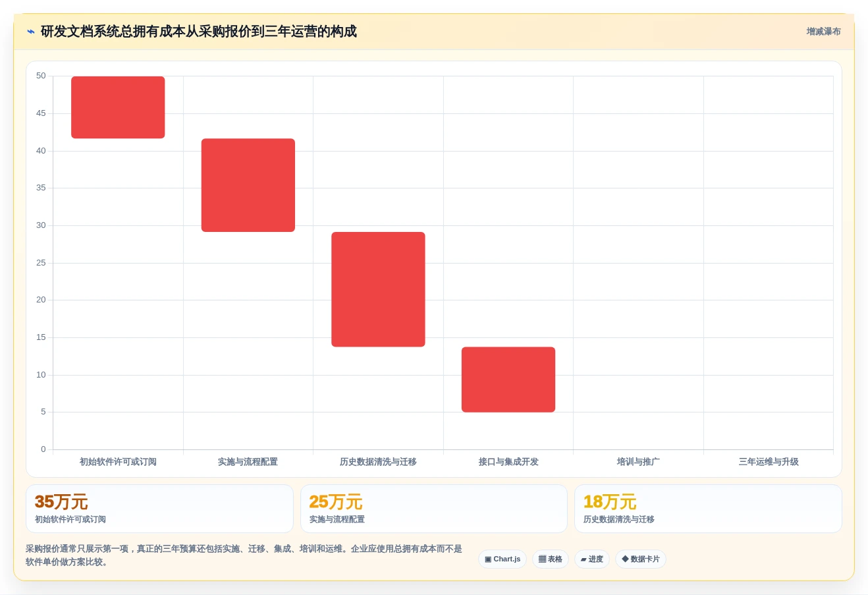Screen dimensions: 868x595
Task: Click y-axis value 0
Action: (43, 449)
